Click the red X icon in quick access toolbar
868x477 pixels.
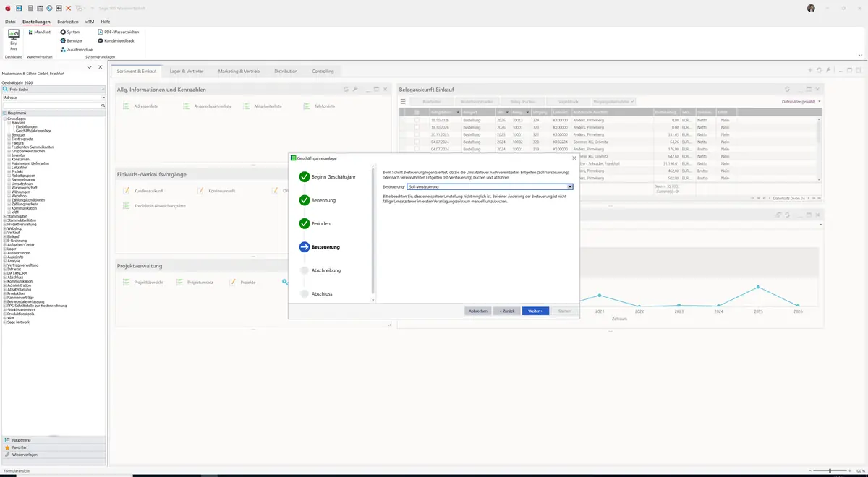tap(68, 8)
